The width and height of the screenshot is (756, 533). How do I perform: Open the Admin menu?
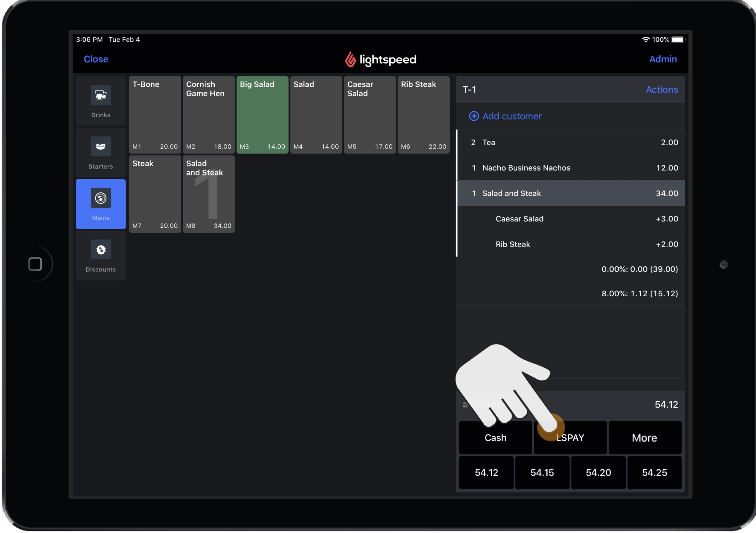pyautogui.click(x=663, y=59)
